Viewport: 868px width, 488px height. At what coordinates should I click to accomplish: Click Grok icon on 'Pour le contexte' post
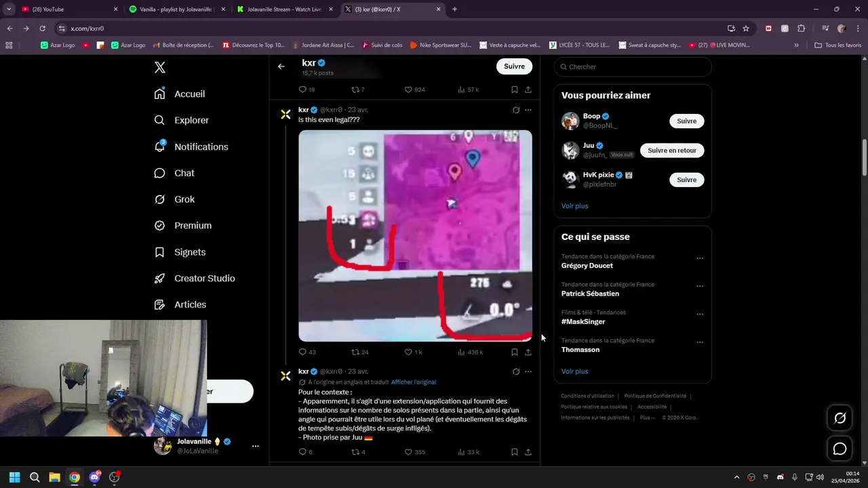[x=516, y=371]
